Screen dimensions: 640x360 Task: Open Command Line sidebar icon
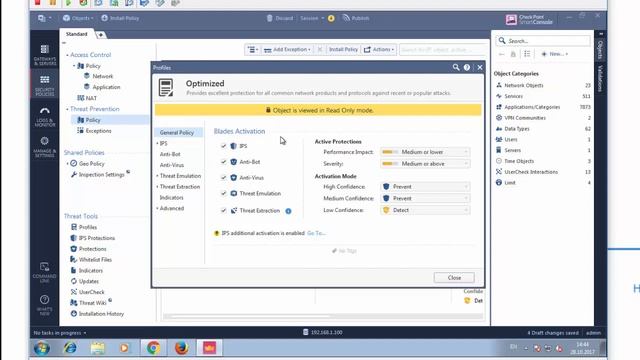44,272
